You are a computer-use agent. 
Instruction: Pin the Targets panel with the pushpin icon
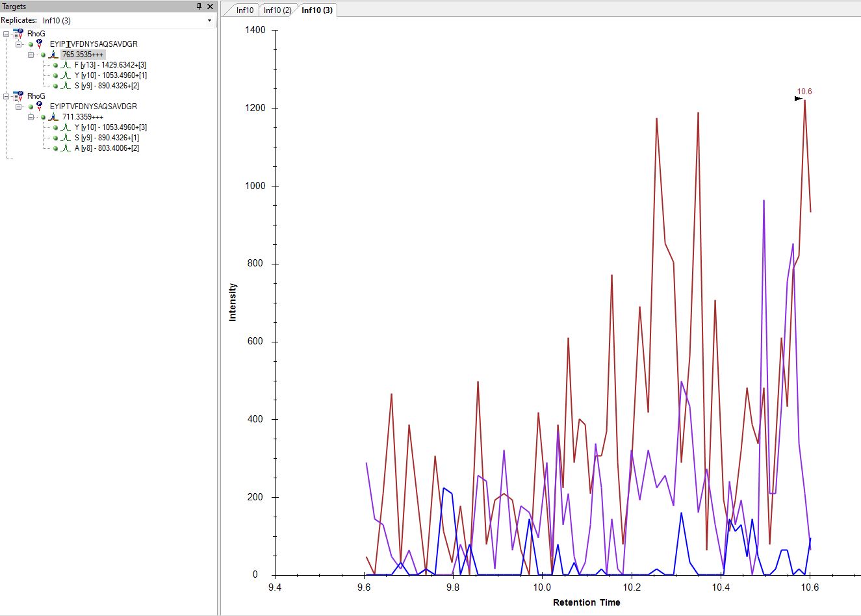coord(199,6)
